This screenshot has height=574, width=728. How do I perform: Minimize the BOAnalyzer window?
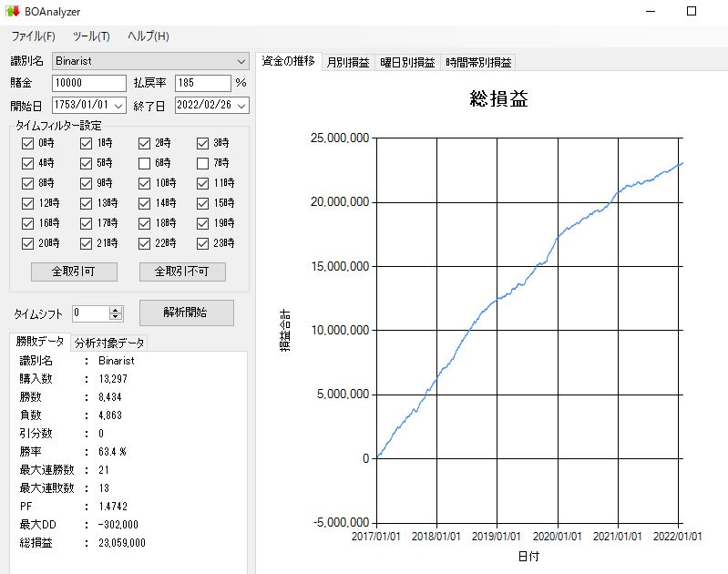651,11
